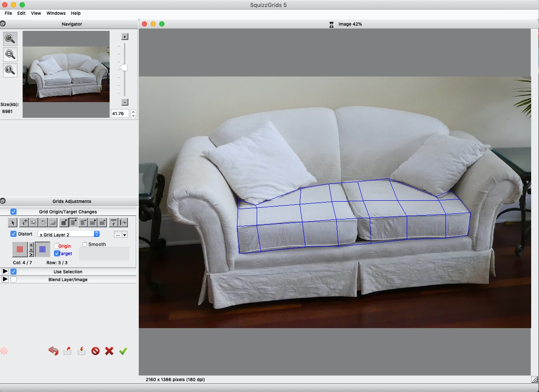Click the green checkmark apply icon
This screenshot has height=392, width=539.
123,351
